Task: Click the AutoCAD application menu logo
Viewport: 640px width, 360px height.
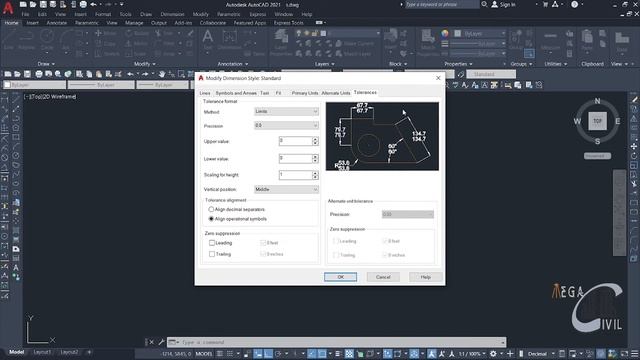Action: point(8,8)
